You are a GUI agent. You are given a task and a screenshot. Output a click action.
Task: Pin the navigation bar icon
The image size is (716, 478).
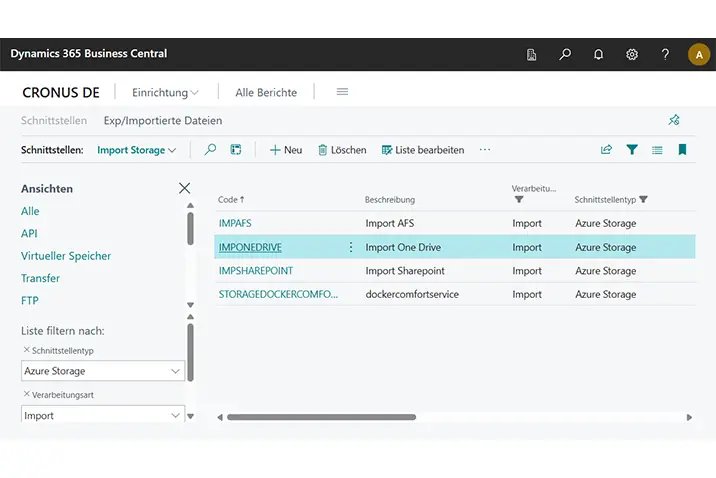(x=674, y=120)
